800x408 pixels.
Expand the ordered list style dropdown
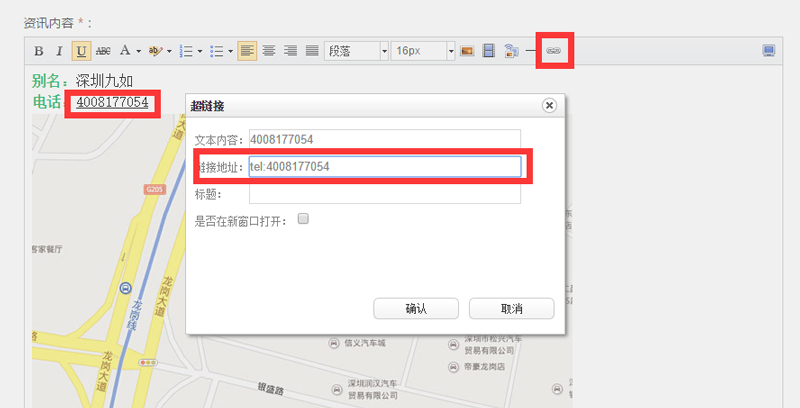tap(200, 51)
